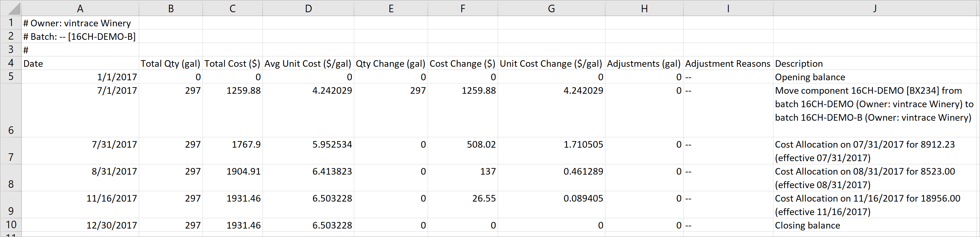Image resolution: width=980 pixels, height=237 pixels.
Task: Select total cost value 1904.91
Action: tap(232, 178)
